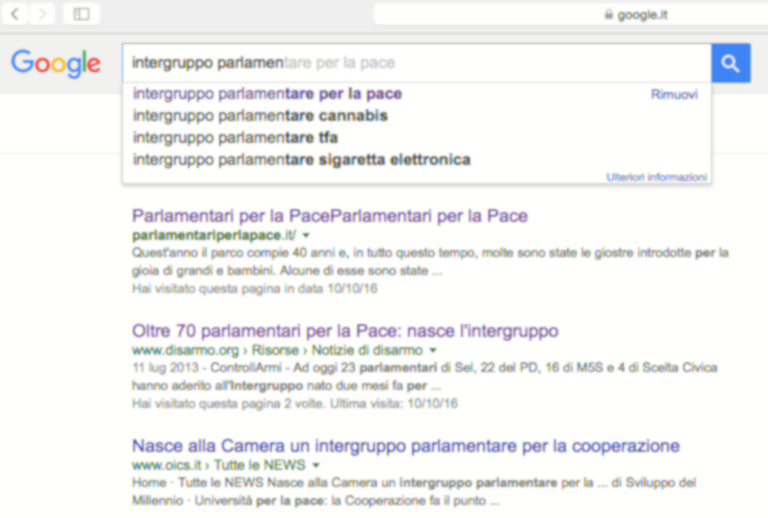Click snippet starting 'Quest'anno il parco compie 40 anni'
Viewport: 768px width, 518px height.
[430, 261]
